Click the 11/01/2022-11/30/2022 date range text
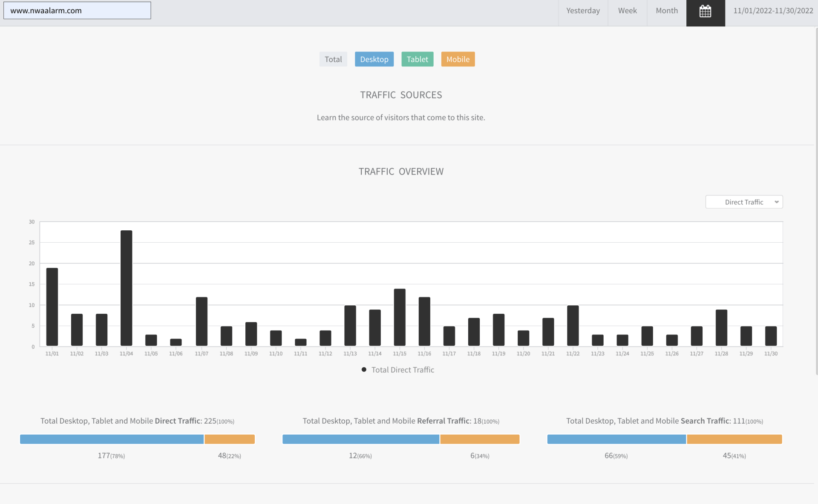This screenshot has width=818, height=504. tap(773, 11)
